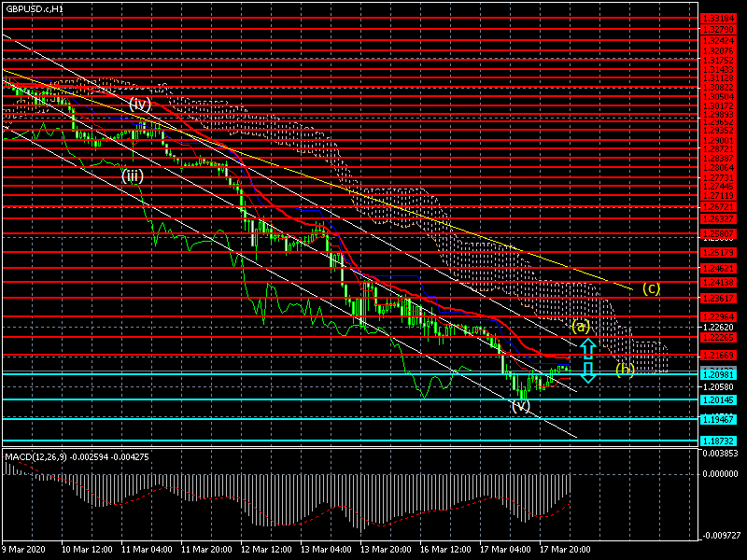Select the yellow (a) wave label

[581, 326]
